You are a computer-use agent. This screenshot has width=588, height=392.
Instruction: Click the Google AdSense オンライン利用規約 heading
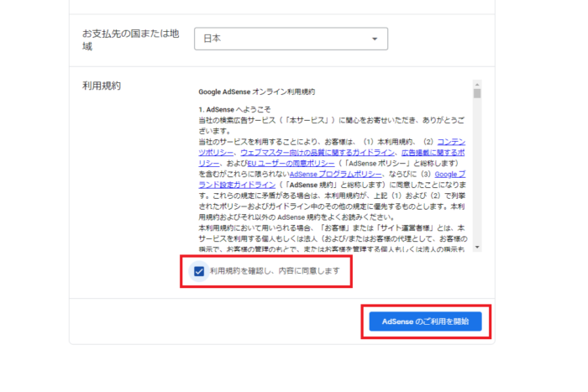(x=256, y=91)
